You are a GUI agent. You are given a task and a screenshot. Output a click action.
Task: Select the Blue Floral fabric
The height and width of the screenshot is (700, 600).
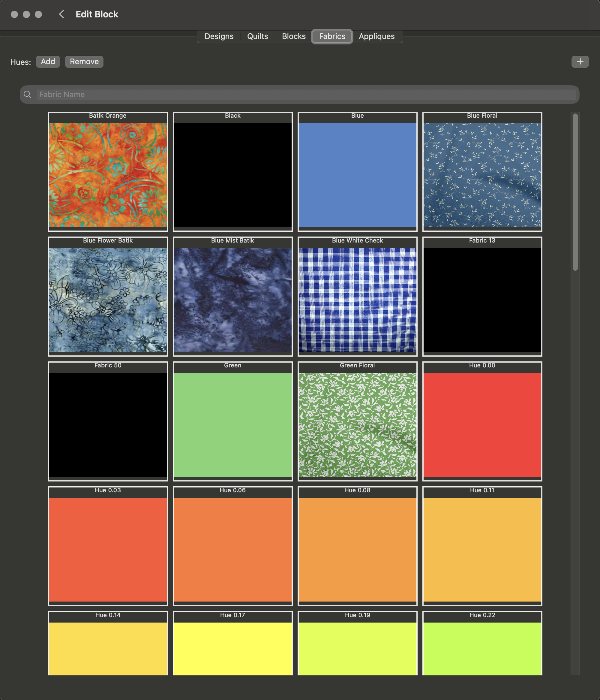coord(482,171)
